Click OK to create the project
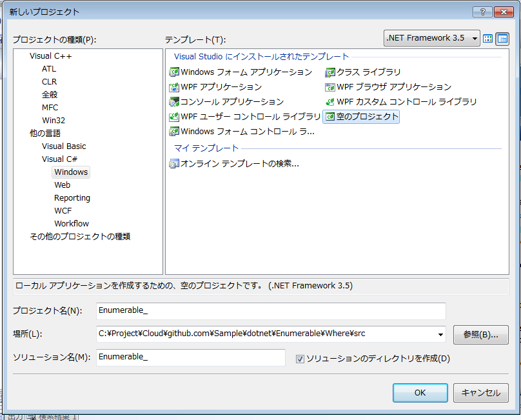Viewport: 521px width, 420px height. [420, 393]
